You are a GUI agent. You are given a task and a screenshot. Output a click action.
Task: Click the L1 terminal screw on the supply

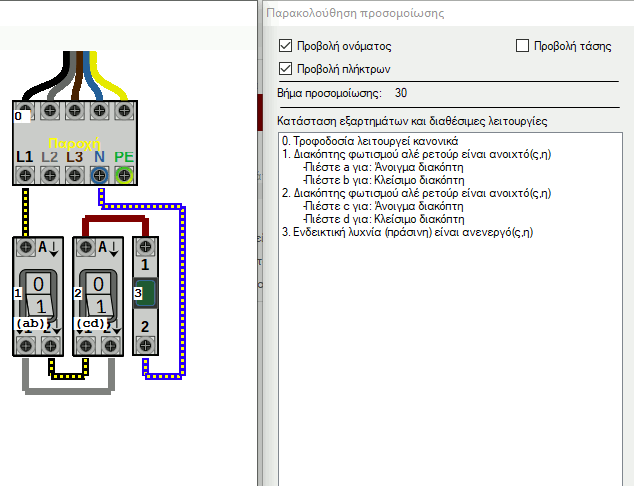coord(26,175)
